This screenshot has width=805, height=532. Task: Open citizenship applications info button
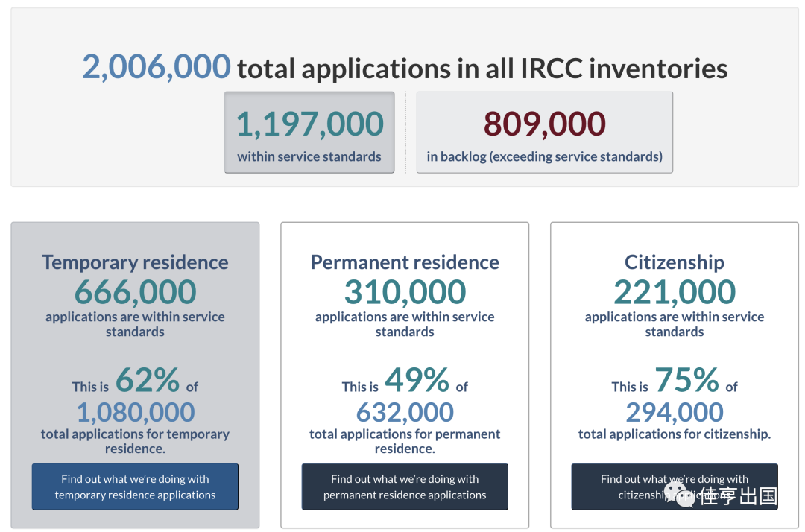(674, 487)
